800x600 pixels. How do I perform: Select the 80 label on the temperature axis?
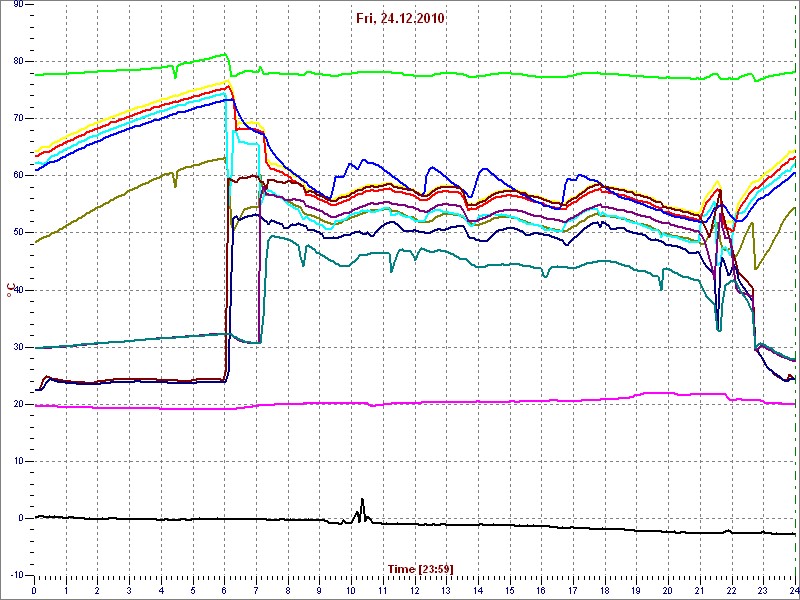(18, 61)
